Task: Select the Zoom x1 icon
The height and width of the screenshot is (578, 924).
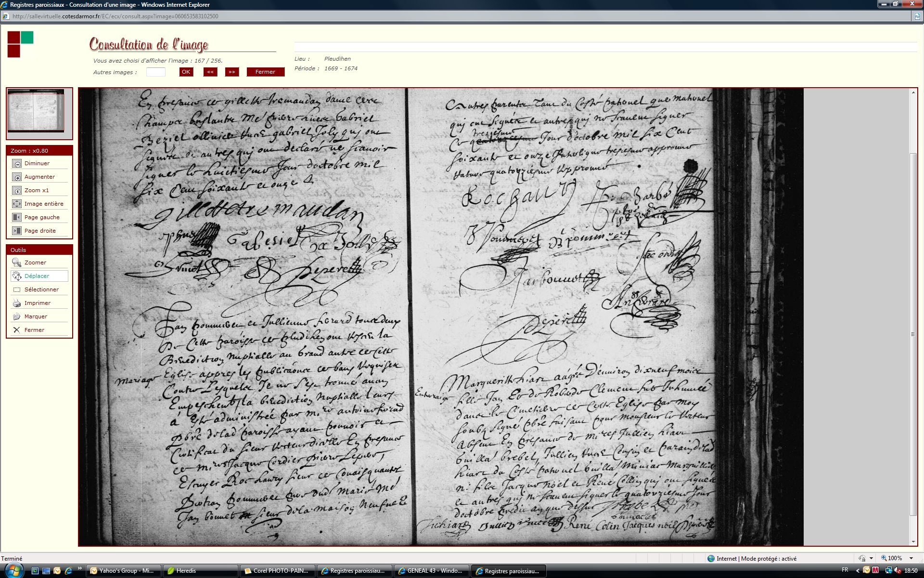Action: (17, 191)
